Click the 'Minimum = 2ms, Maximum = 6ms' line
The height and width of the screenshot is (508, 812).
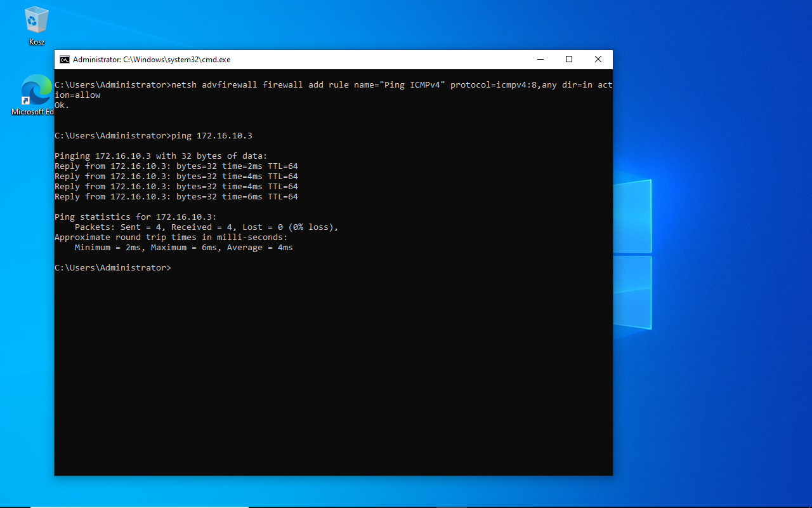click(184, 248)
